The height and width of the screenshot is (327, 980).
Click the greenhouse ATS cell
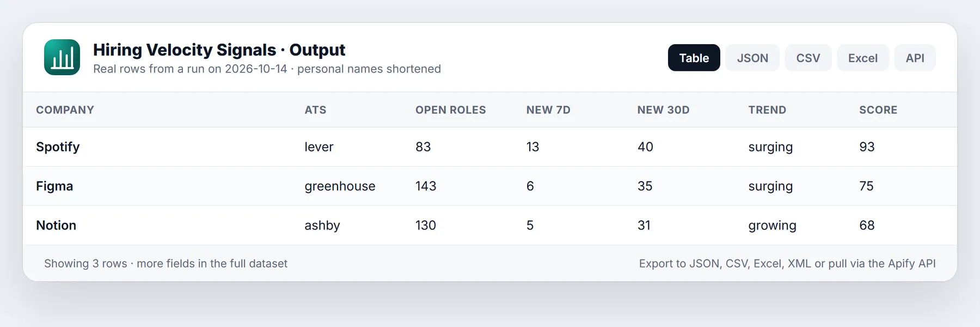(340, 186)
